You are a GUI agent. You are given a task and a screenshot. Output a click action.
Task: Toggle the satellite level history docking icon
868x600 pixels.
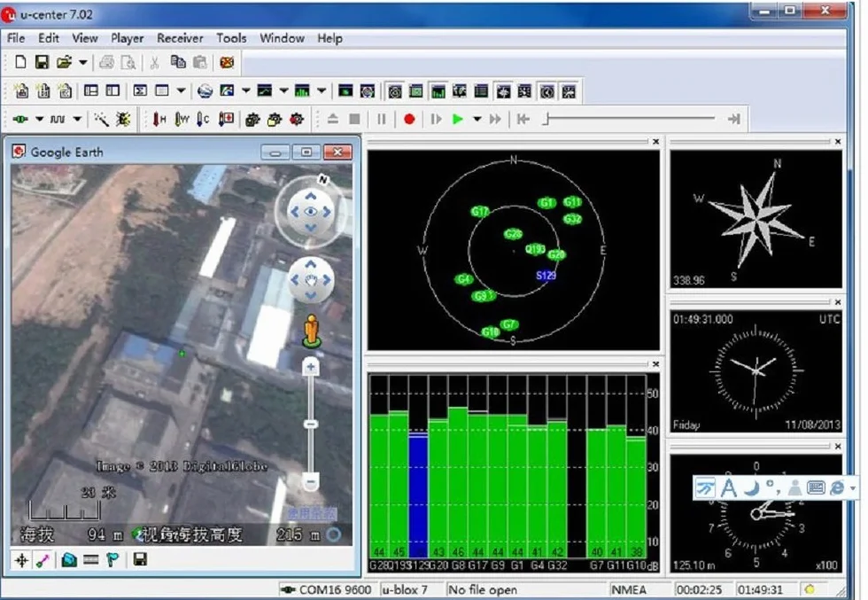tap(416, 91)
